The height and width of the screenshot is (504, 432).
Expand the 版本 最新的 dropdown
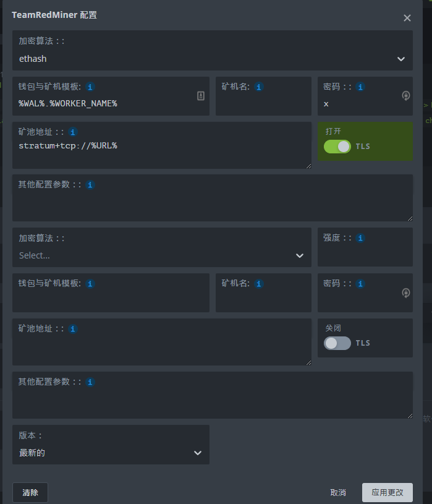[x=111, y=445]
